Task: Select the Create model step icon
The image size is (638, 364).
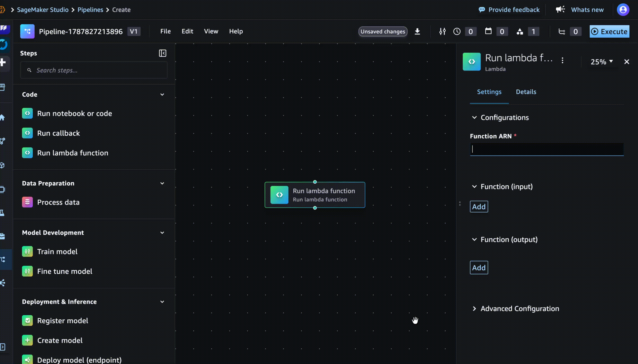Action: click(27, 340)
